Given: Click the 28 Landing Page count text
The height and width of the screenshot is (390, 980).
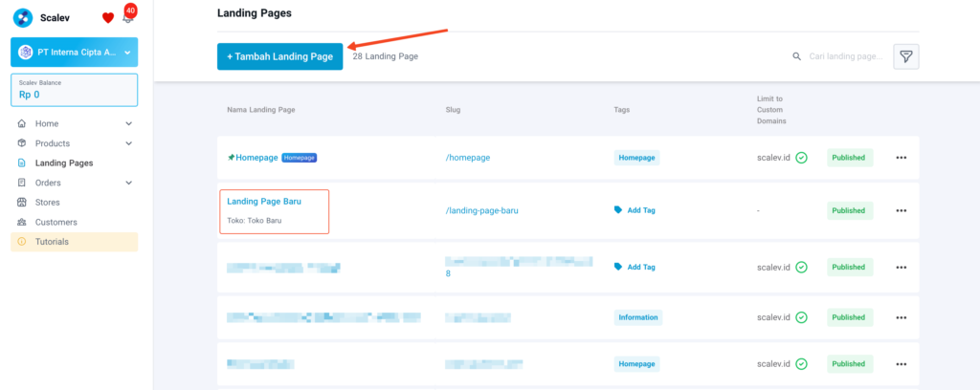Looking at the screenshot, I should (x=385, y=56).
